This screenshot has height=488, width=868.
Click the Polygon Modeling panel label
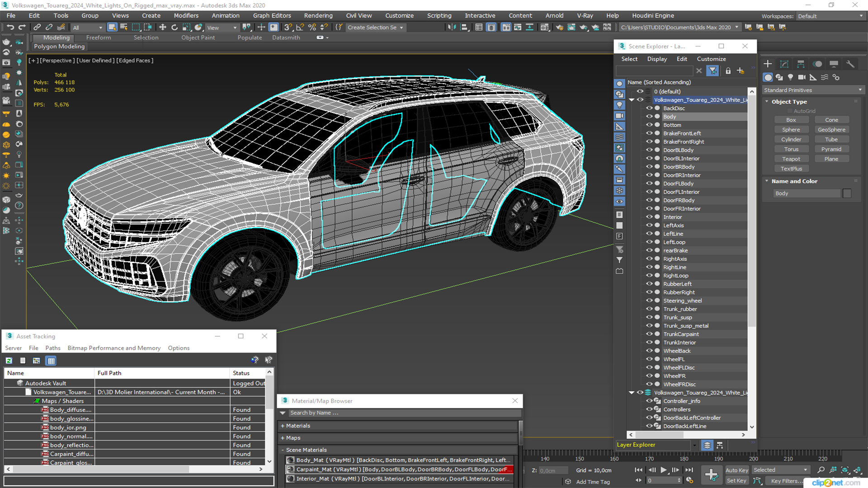pos(59,47)
